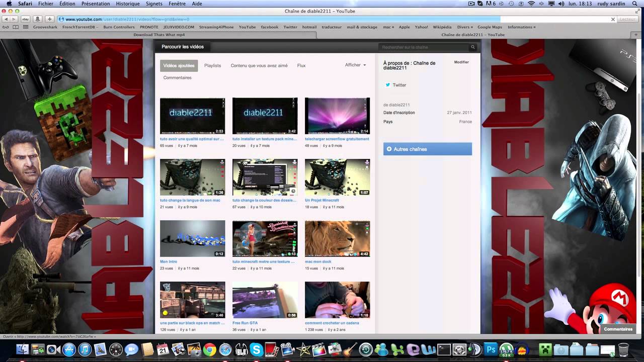Open Finder from the dock
644x362 pixels.
pos(23,349)
